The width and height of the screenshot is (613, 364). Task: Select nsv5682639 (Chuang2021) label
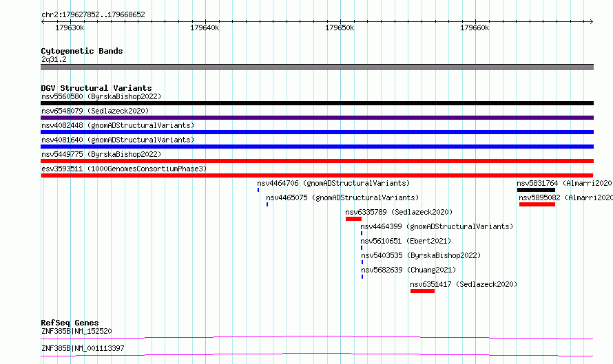click(408, 270)
